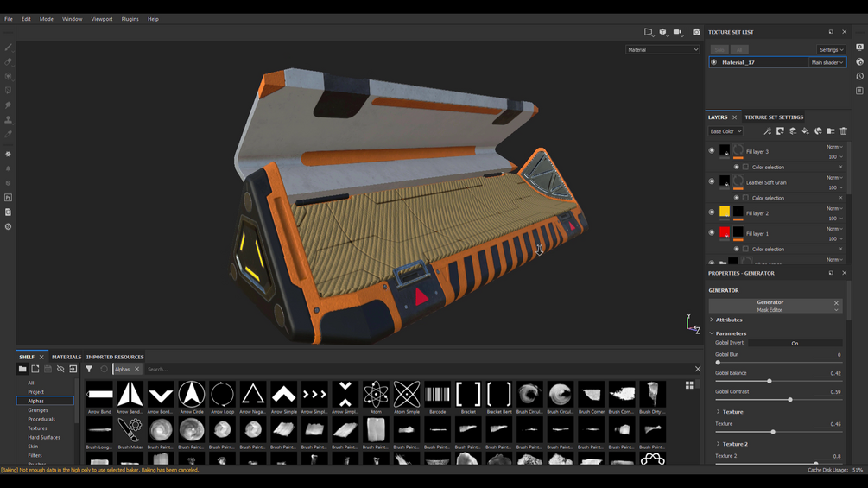Screen dimensions: 868x488
Task: Click the add smart material icon
Action: click(818, 131)
